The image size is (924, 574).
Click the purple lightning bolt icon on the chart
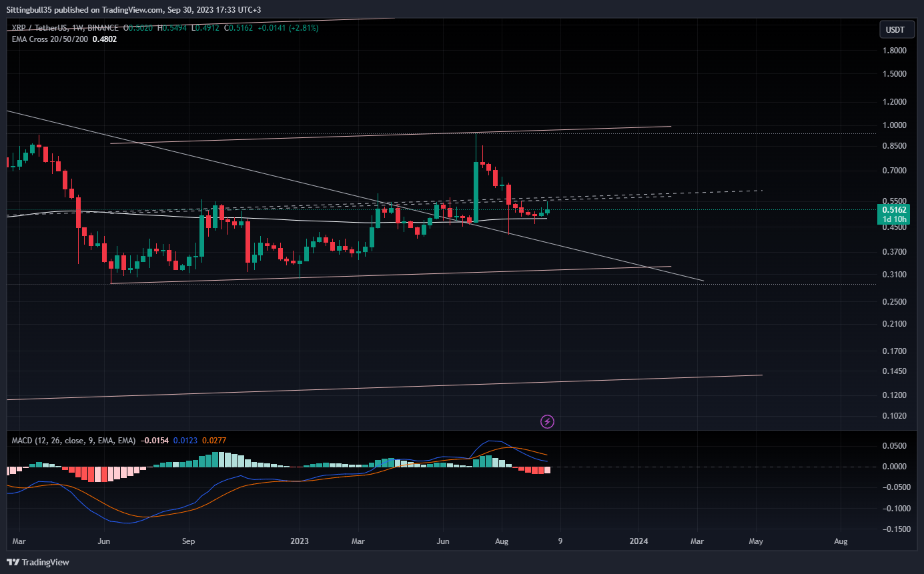(x=547, y=421)
